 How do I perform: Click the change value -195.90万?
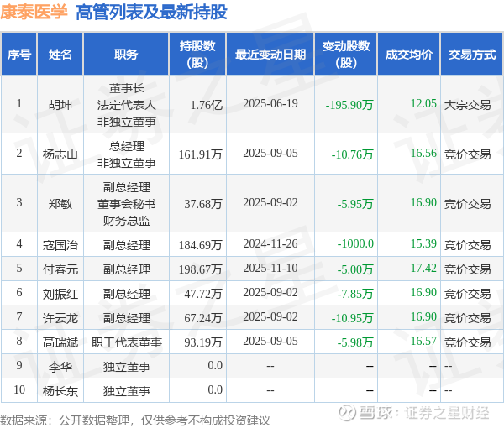coord(349,105)
